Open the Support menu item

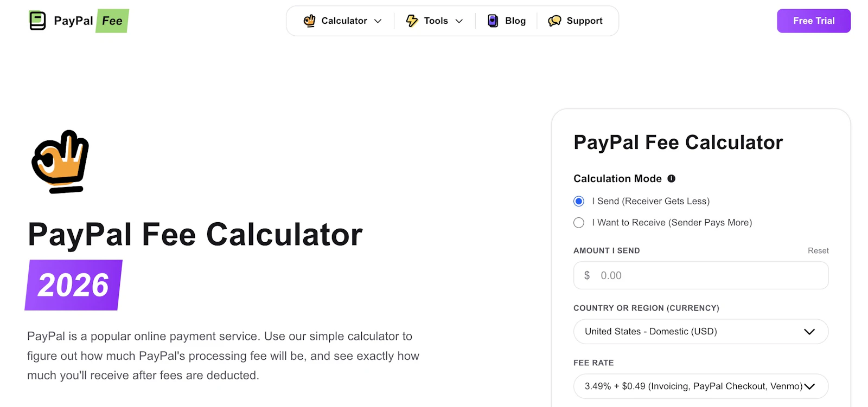[584, 21]
